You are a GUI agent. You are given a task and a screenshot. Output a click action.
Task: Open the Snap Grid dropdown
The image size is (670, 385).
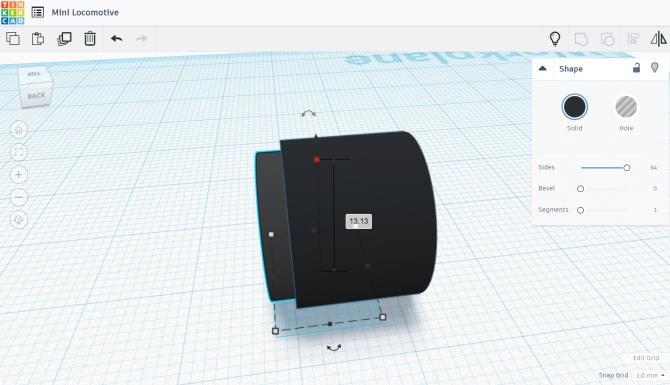pyautogui.click(x=650, y=376)
